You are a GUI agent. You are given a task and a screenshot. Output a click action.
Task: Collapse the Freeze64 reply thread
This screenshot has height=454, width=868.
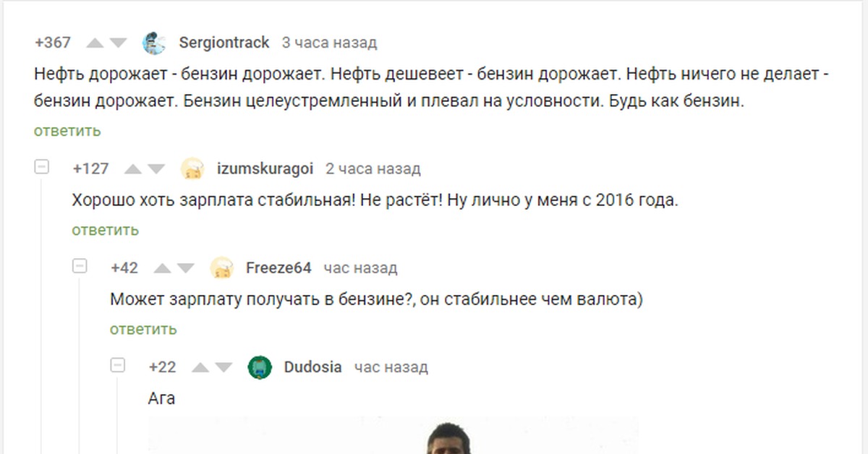pos(80,267)
